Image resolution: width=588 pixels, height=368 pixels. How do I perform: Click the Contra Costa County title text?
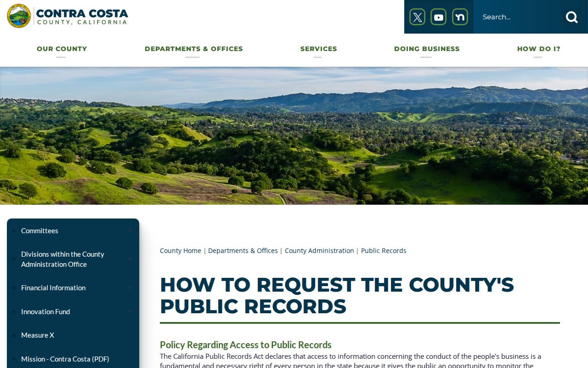pos(82,16)
